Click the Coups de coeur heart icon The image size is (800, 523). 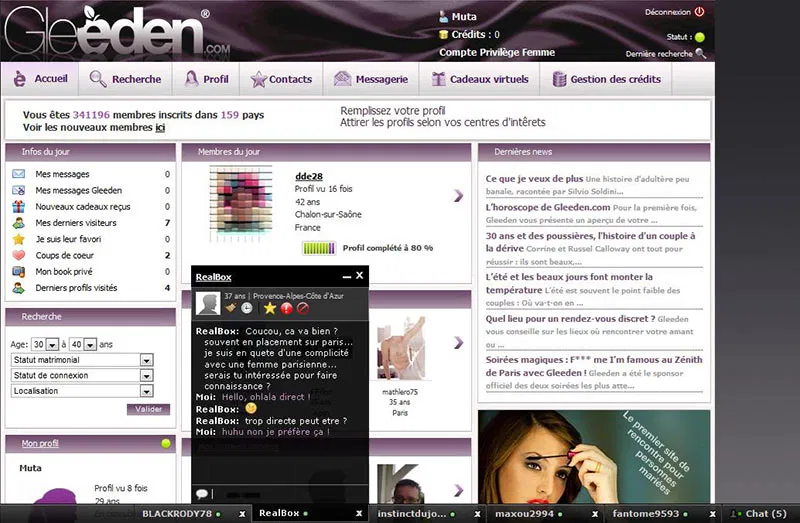pyautogui.click(x=18, y=255)
